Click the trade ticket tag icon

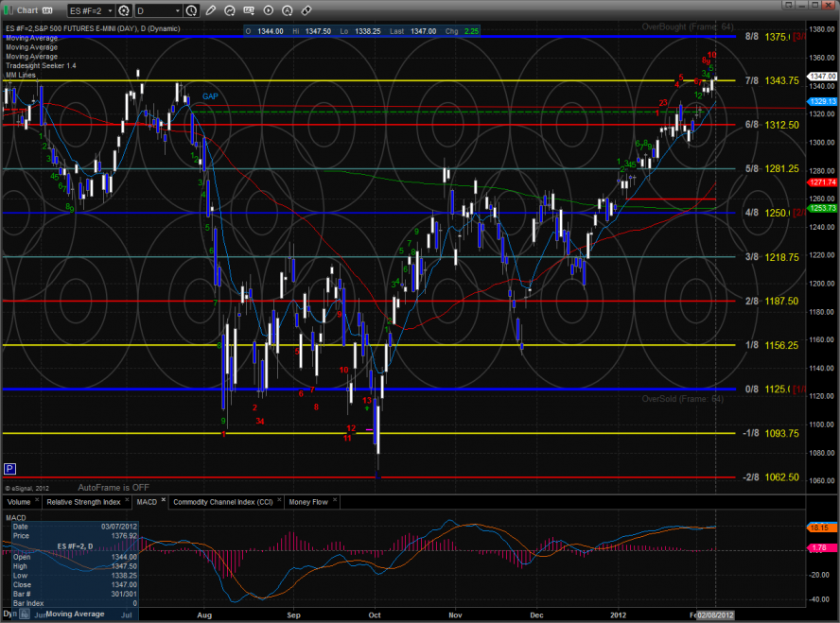coord(306,10)
